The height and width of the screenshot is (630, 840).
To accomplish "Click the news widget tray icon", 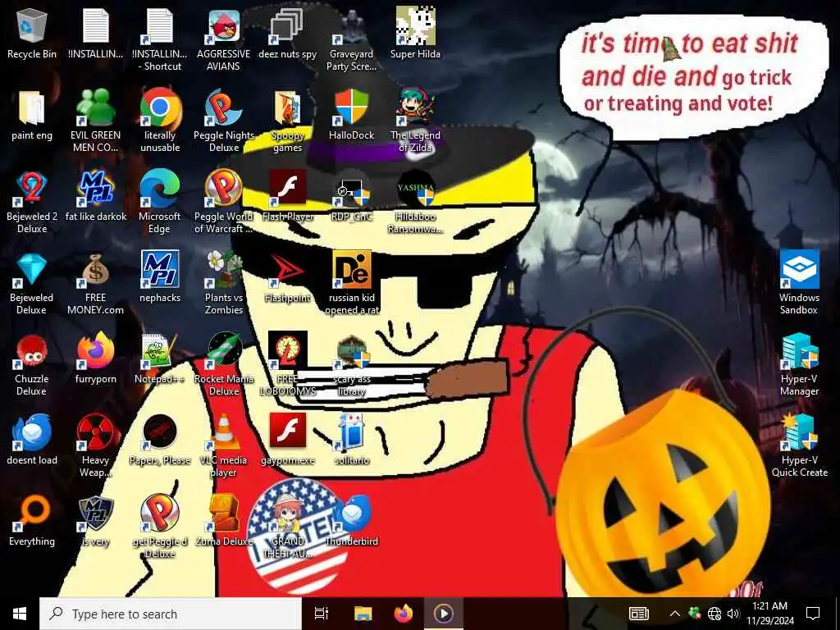I will pyautogui.click(x=639, y=614).
